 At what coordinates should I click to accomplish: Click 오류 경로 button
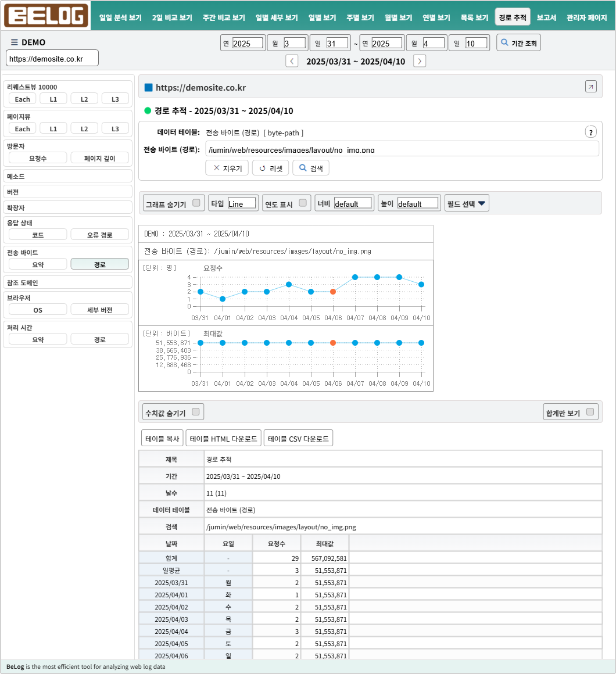(100, 235)
